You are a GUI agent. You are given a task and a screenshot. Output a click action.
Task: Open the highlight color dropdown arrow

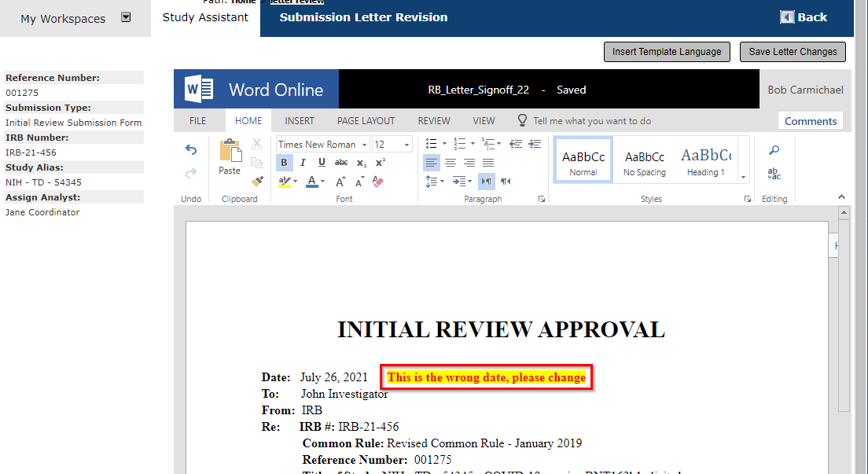click(x=295, y=181)
